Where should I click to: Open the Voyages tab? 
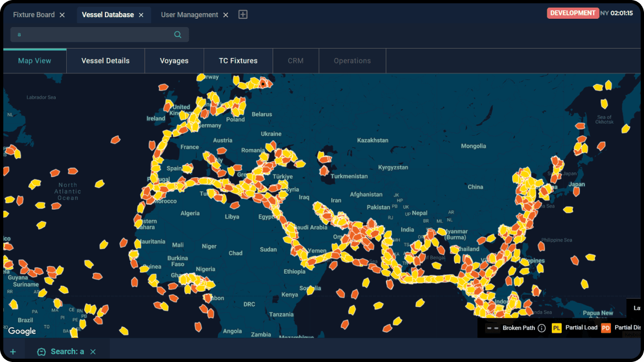coord(174,61)
